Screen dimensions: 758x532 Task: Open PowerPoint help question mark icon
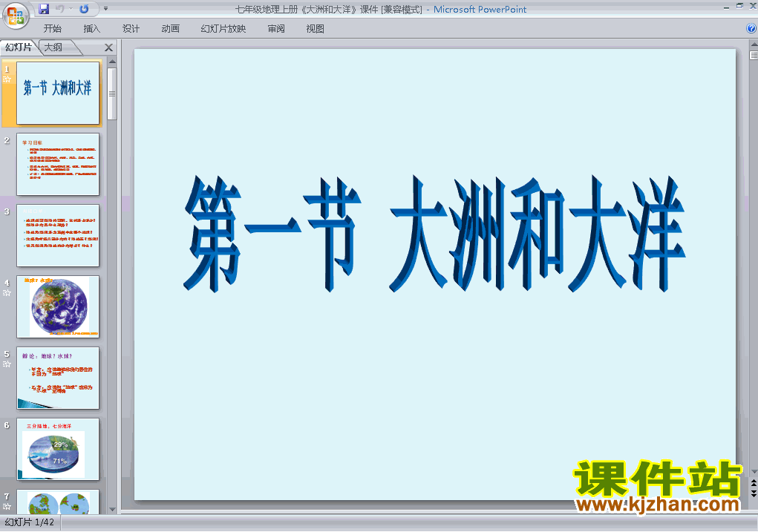tap(752, 28)
